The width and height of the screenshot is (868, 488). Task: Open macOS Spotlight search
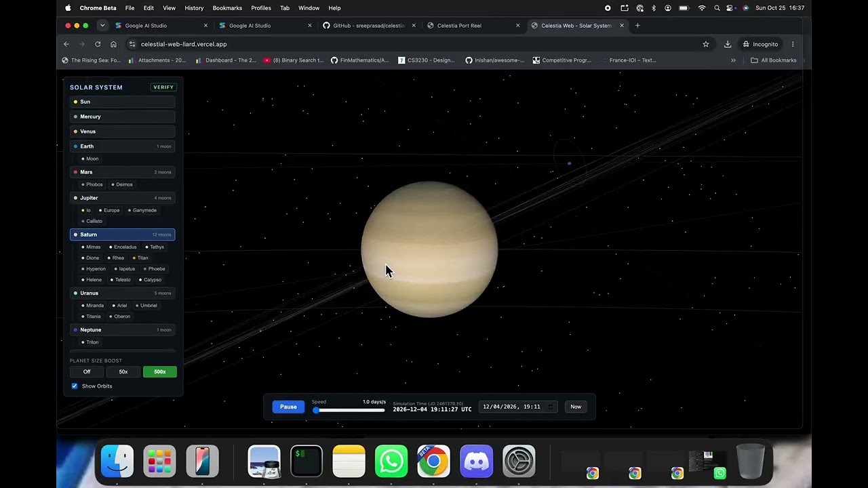pos(717,8)
